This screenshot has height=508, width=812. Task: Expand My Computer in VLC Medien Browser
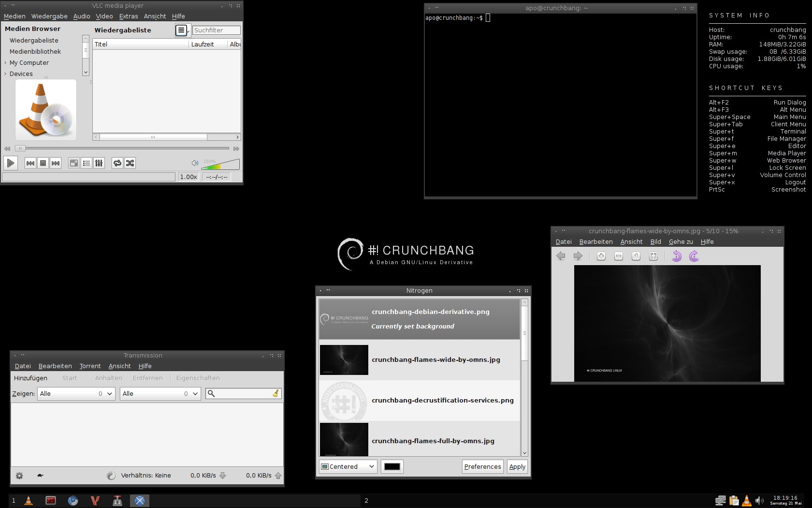pos(5,63)
